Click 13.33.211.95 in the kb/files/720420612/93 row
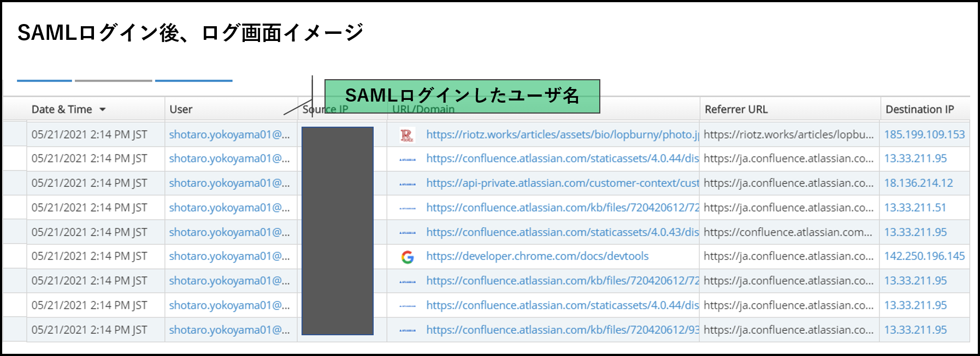 [916, 330]
